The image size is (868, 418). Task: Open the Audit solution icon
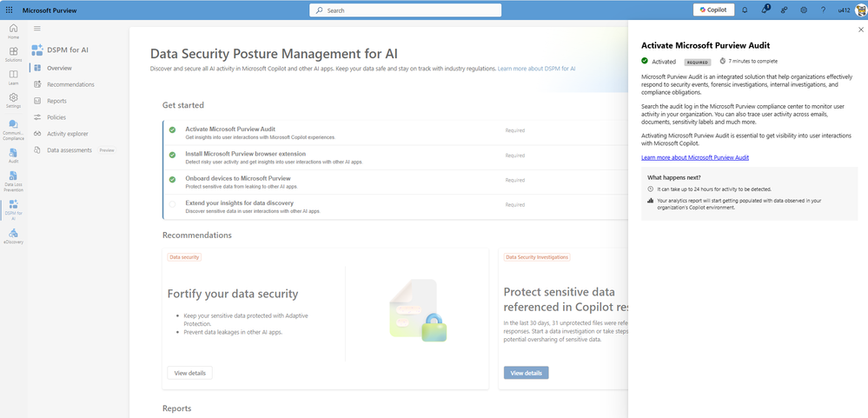[x=13, y=155]
